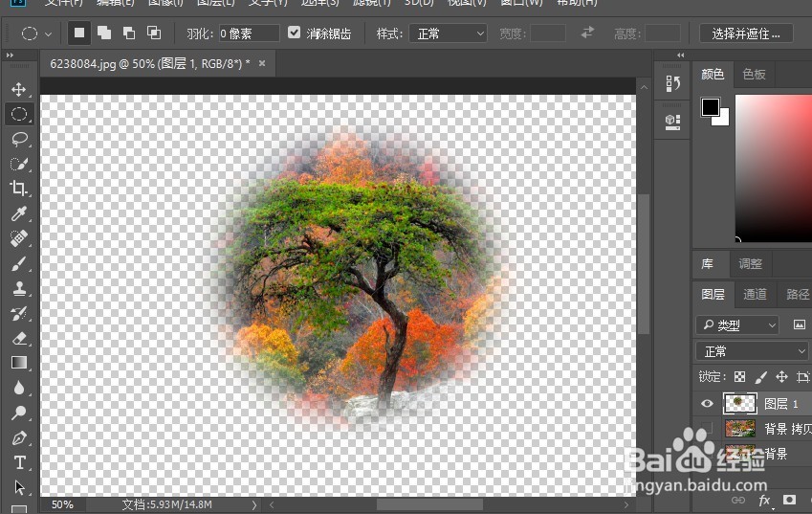Switch to the 色板 swatches tab
Viewport: 812px width, 514px height.
click(754, 74)
